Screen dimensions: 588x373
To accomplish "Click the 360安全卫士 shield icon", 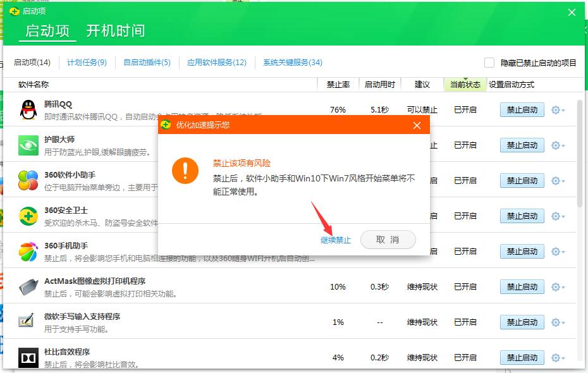I will [x=28, y=216].
